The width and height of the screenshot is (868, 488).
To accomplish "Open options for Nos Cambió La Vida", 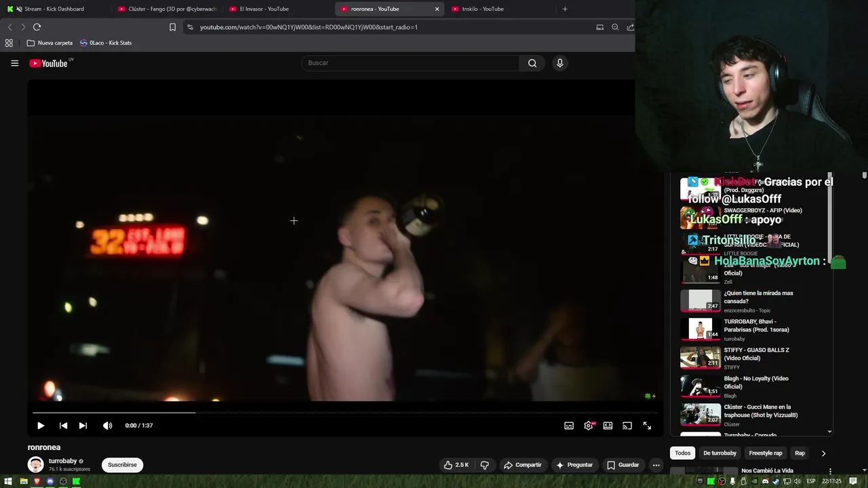I will point(830,471).
